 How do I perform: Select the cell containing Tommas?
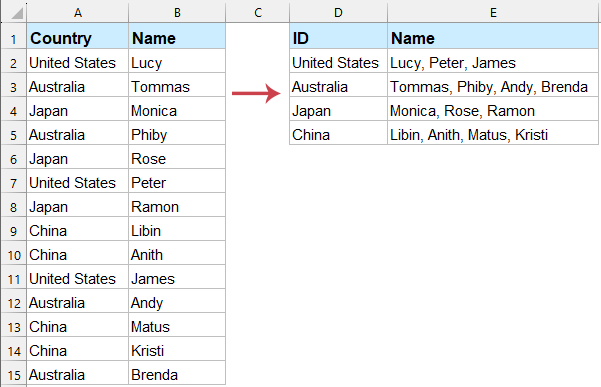tap(177, 87)
